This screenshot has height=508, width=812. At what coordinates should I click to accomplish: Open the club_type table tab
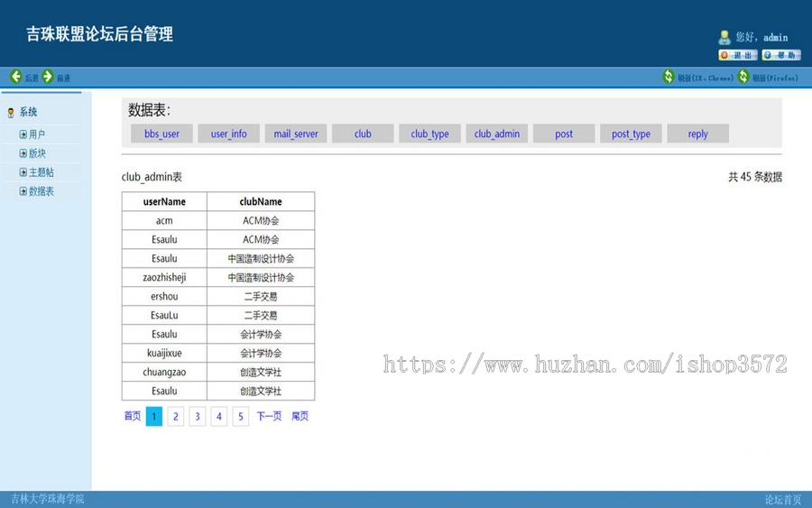(x=429, y=134)
